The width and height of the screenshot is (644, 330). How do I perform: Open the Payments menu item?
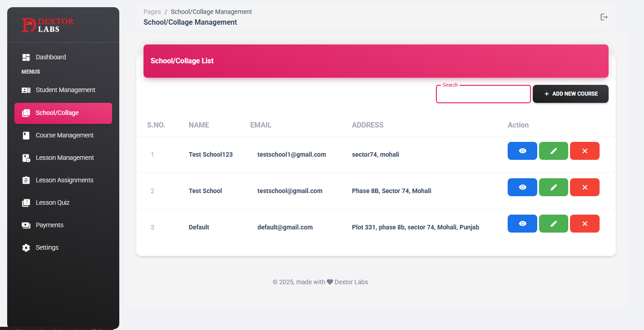pos(49,225)
